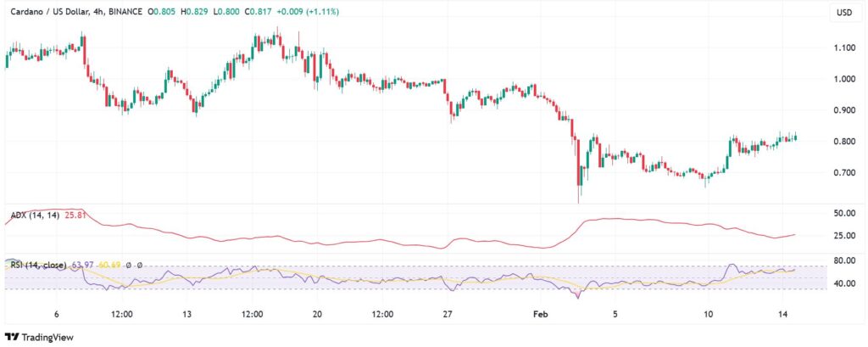Open the USD currency selector

click(x=843, y=13)
